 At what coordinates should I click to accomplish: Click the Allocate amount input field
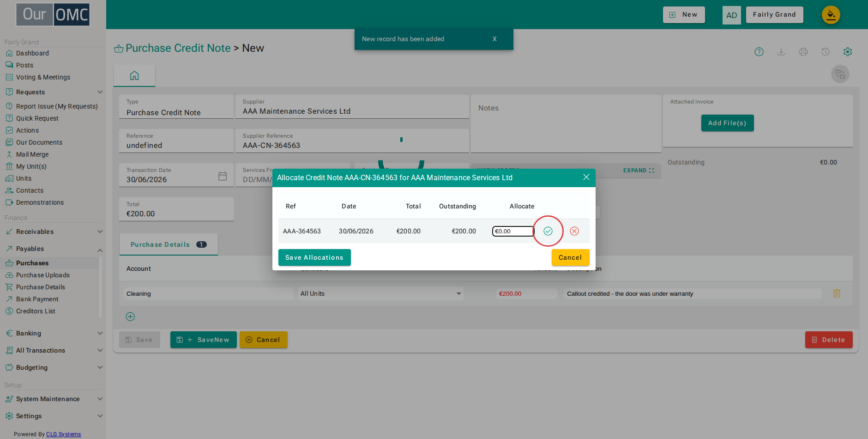tap(513, 231)
